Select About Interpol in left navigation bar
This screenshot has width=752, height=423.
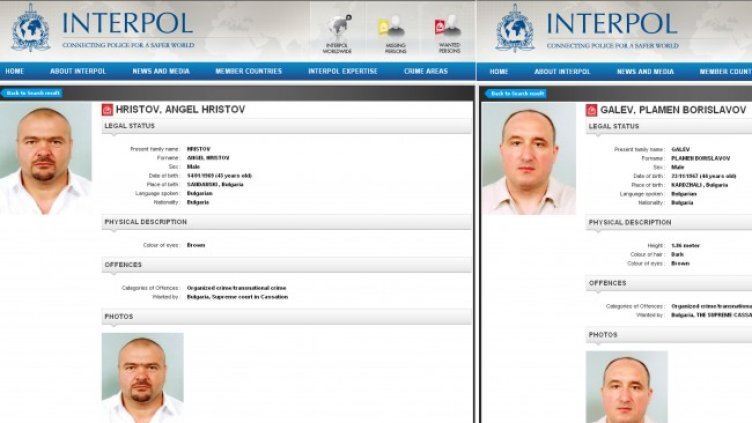(76, 71)
